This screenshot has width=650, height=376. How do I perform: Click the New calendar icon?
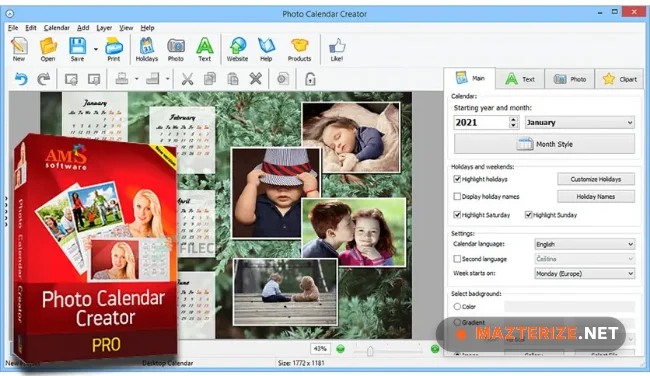[19, 49]
